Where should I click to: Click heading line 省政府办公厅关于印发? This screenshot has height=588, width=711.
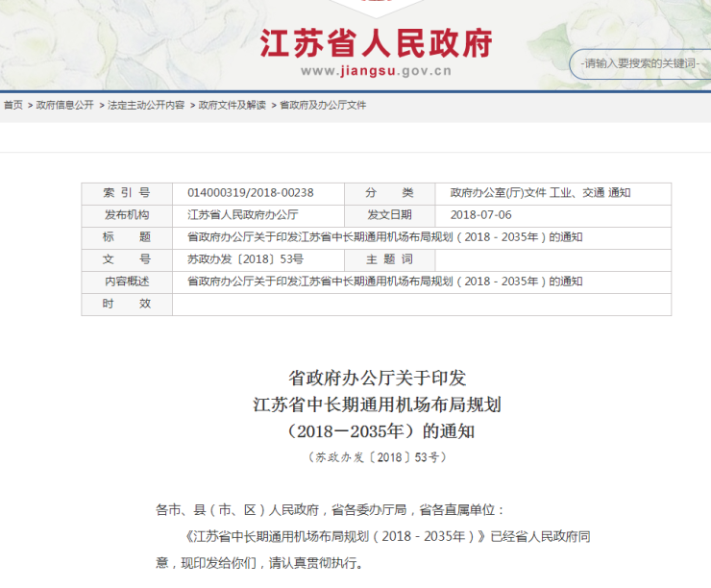pyautogui.click(x=378, y=379)
